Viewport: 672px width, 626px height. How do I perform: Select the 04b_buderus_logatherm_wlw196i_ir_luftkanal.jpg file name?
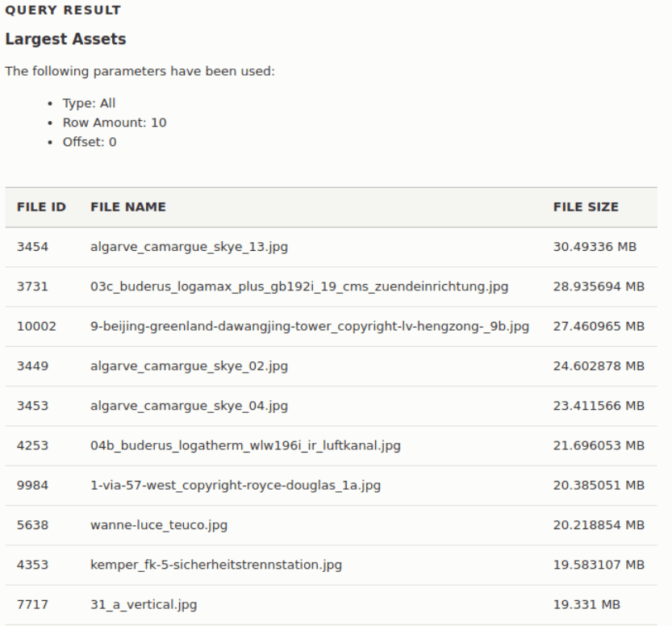[245, 445]
